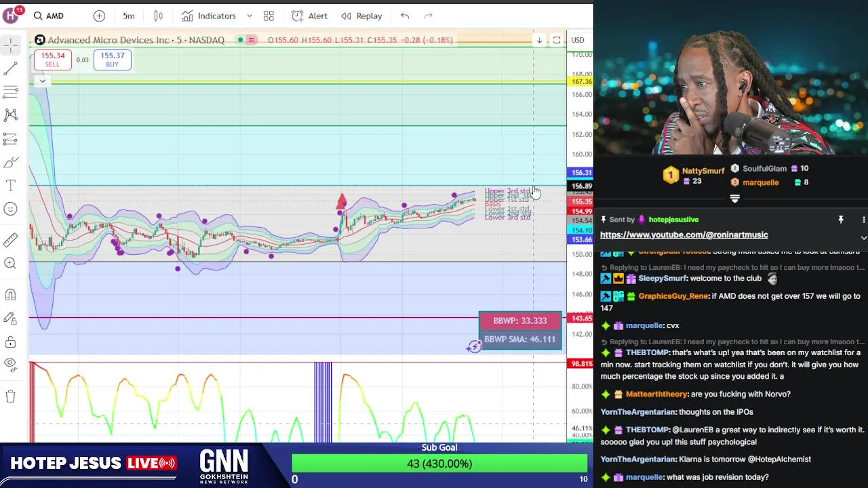Open the forecasting and measurement tools
Viewport: 868px width, 488px height.
click(x=10, y=139)
